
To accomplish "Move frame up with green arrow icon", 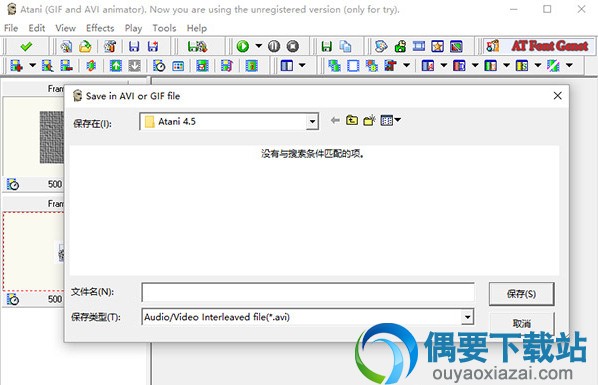I will [116, 66].
